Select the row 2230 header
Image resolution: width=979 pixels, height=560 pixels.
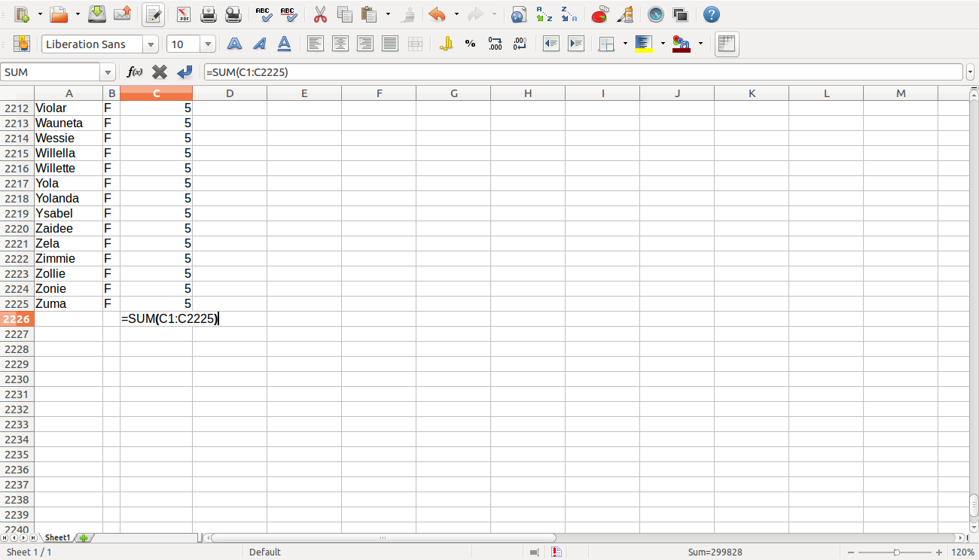pos(17,379)
